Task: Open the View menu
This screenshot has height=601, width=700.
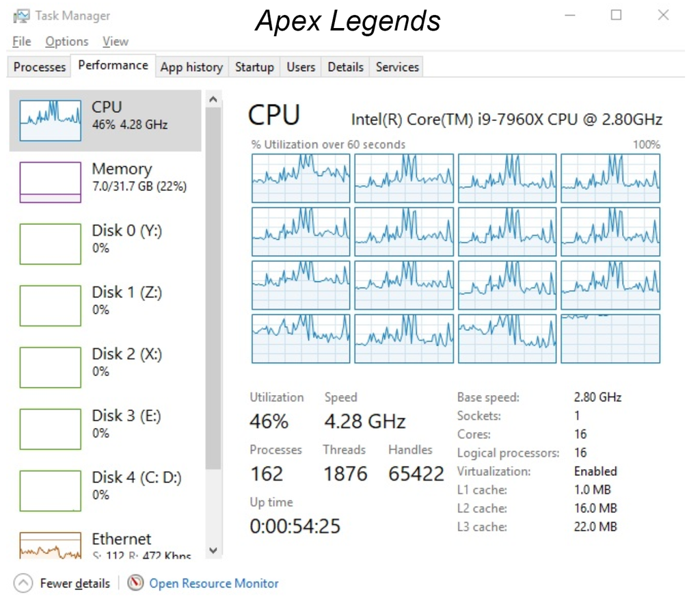Action: click(x=116, y=42)
